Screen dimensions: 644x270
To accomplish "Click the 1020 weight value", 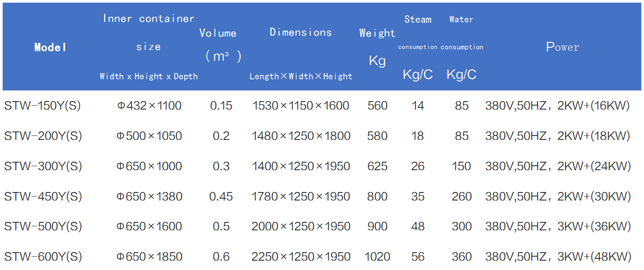I will [x=377, y=257].
